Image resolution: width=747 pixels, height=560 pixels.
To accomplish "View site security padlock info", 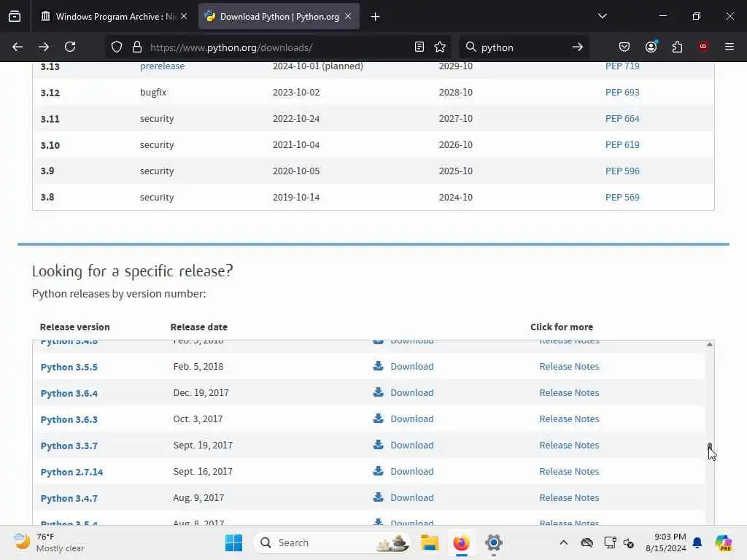I will [x=137, y=47].
